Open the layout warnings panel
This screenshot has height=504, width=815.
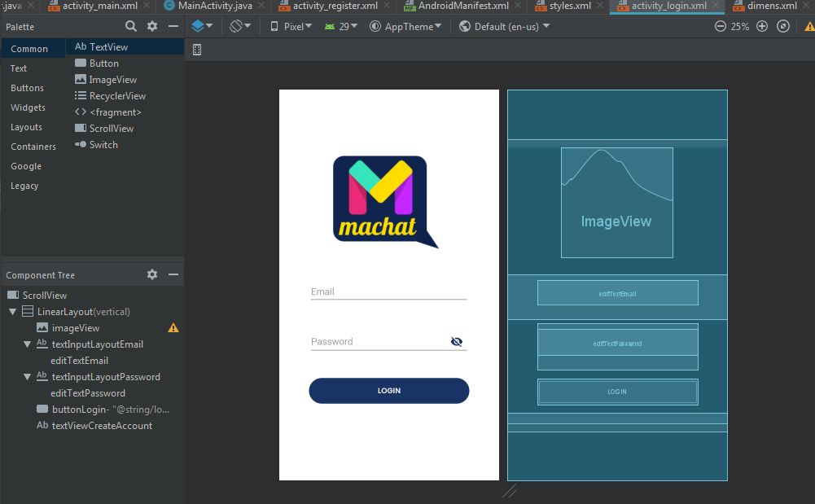coord(808,25)
